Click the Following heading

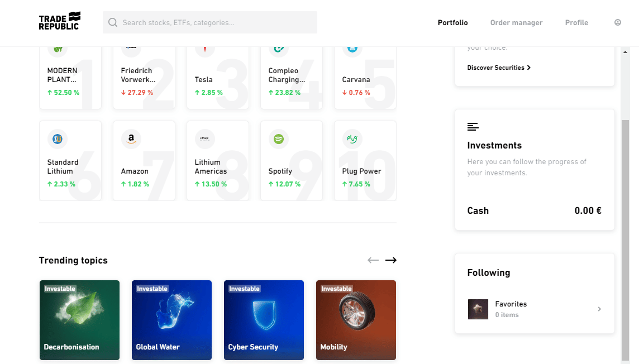489,272
